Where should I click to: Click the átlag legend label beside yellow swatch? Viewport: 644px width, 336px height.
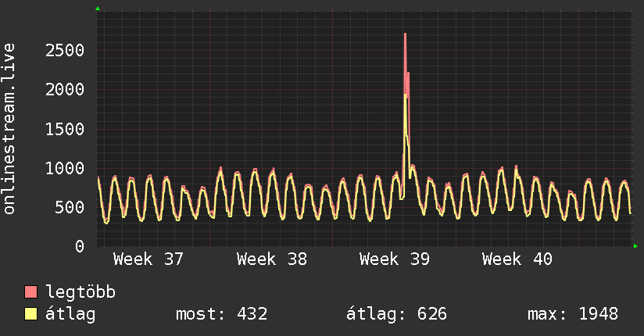click(70, 314)
